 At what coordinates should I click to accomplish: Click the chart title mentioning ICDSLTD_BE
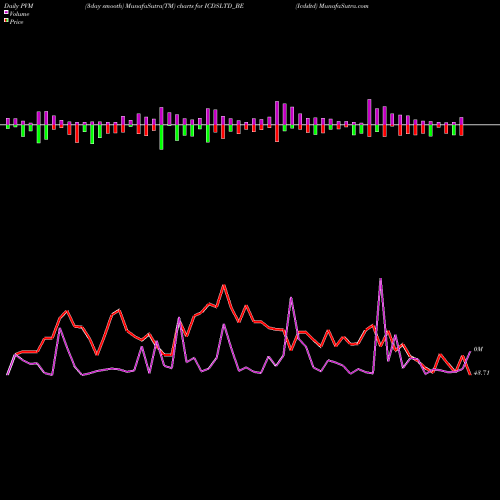coord(164,6)
